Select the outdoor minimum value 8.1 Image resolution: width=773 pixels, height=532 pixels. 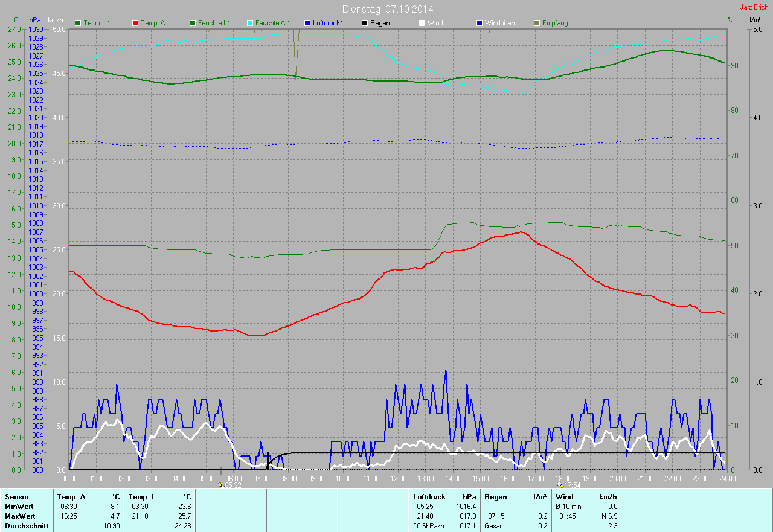(114, 507)
